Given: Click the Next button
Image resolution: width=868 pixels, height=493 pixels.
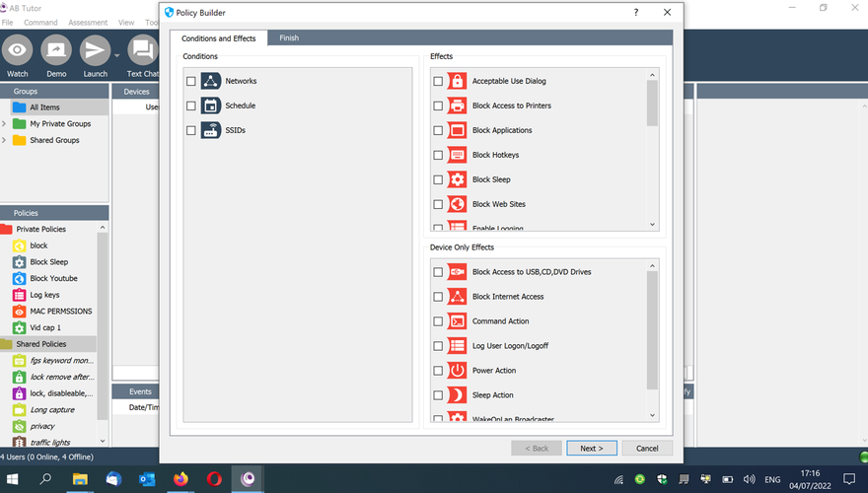Looking at the screenshot, I should pos(592,449).
